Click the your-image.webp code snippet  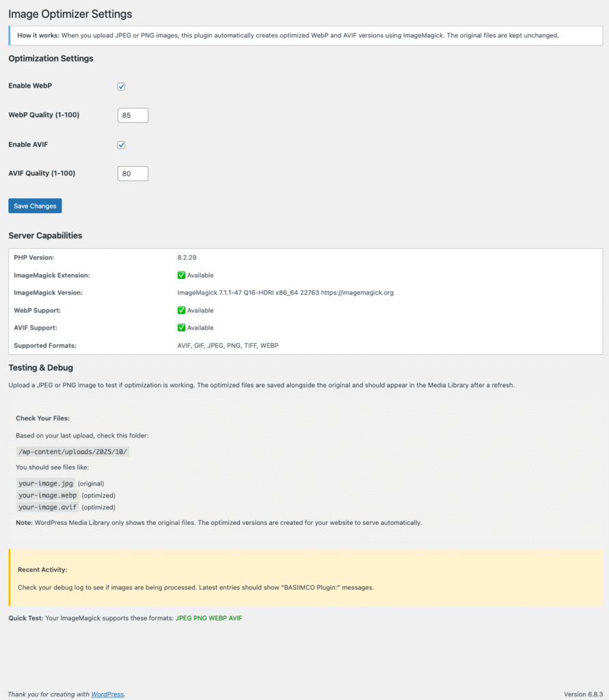(x=47, y=495)
